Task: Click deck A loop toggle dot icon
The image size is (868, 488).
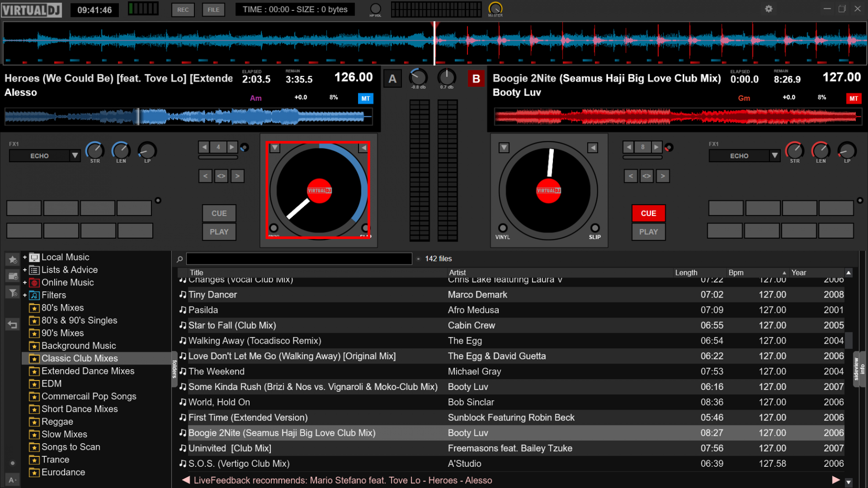Action: (x=244, y=147)
